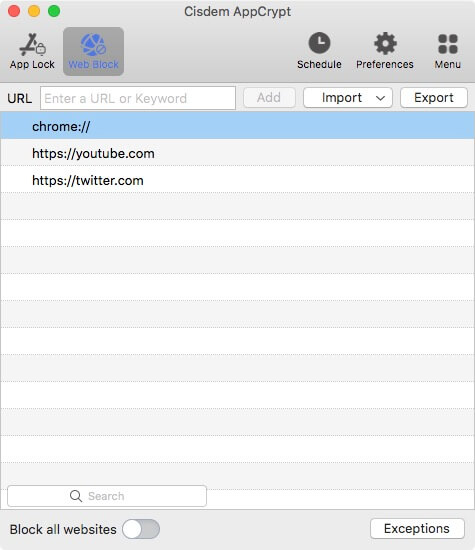Click the Export button

(x=434, y=98)
